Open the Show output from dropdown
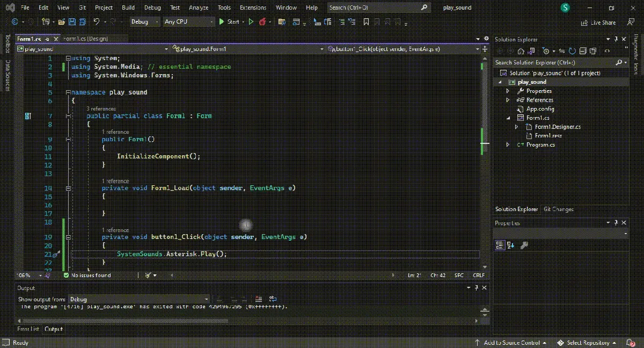 click(139, 299)
